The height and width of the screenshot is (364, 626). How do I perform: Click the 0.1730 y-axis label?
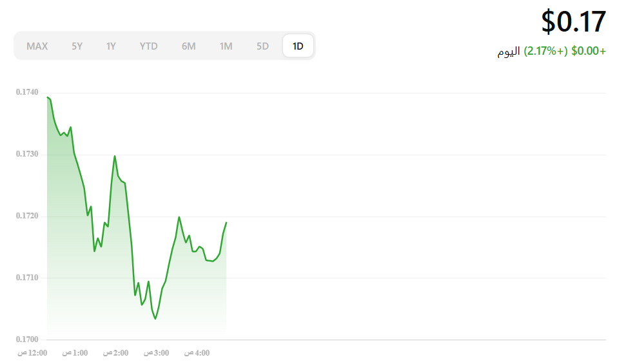(x=27, y=155)
